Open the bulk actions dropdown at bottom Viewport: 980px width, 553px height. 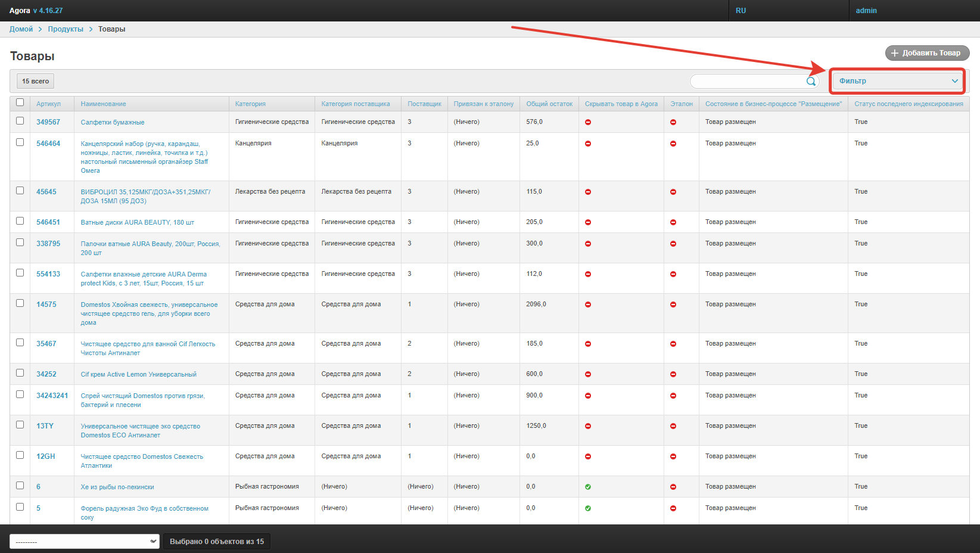point(84,541)
